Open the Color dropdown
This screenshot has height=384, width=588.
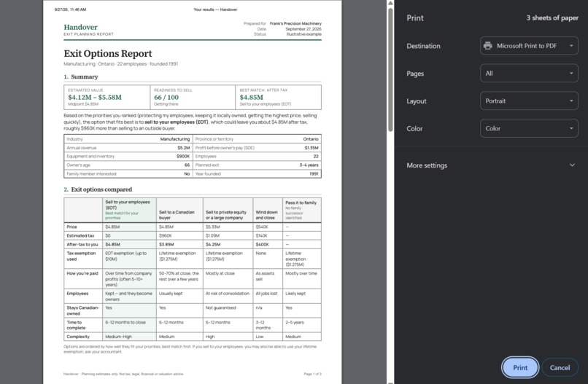pyautogui.click(x=529, y=128)
